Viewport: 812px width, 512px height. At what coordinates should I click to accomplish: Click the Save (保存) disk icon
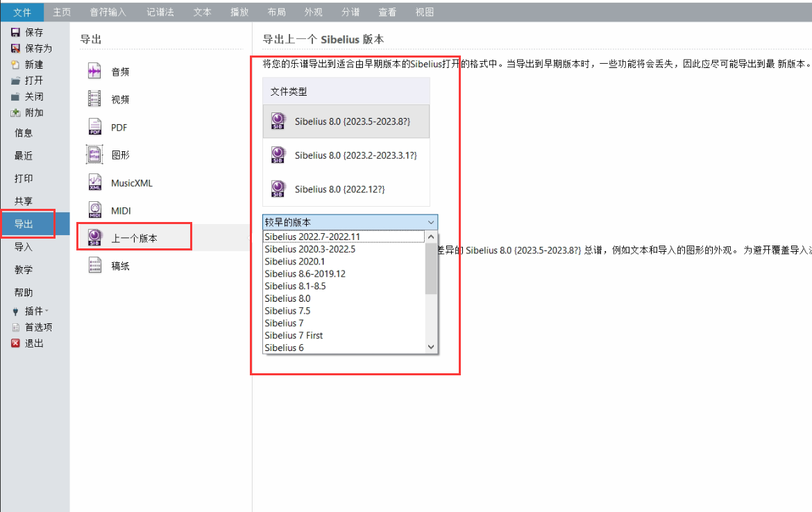click(15, 33)
